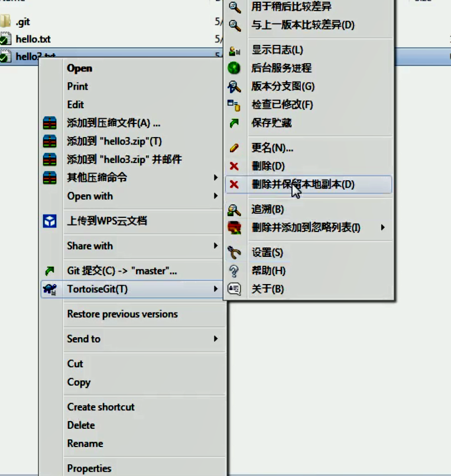Click the question mark help icon beside 帮助(H)
451x476 pixels.
click(x=234, y=271)
